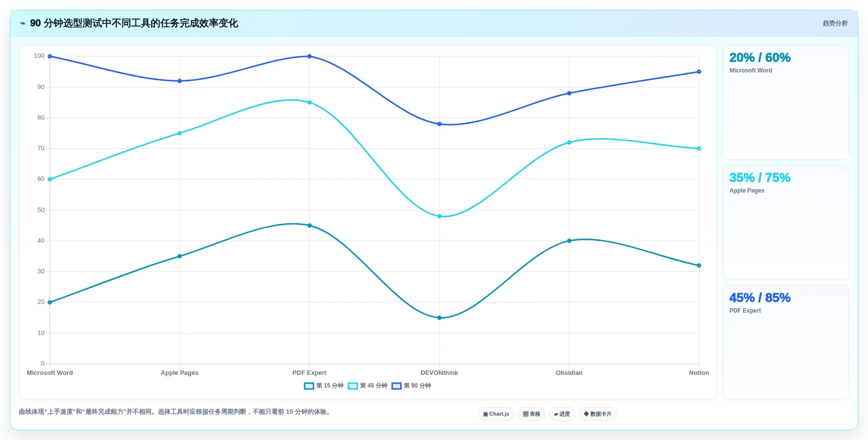
Task: Click the DEVONthink x-axis label
Action: point(439,373)
